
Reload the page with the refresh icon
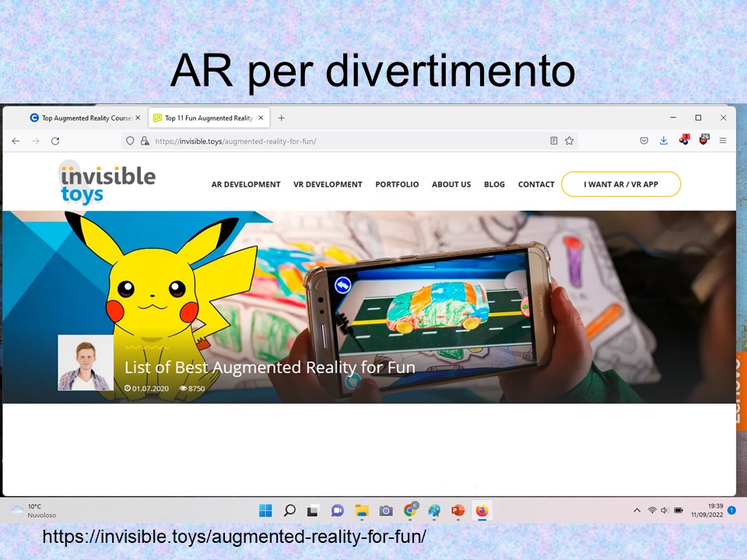[x=55, y=141]
